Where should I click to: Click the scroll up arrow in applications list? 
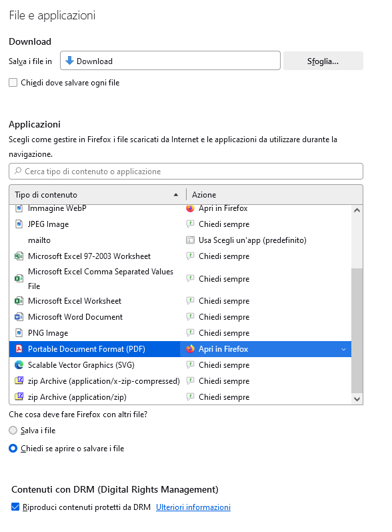(x=357, y=210)
